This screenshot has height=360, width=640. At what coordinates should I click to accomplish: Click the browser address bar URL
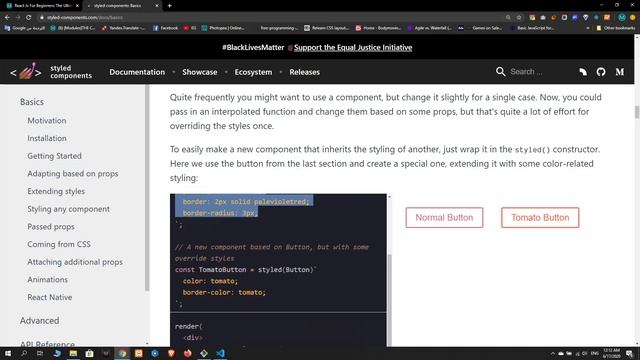tap(84, 18)
